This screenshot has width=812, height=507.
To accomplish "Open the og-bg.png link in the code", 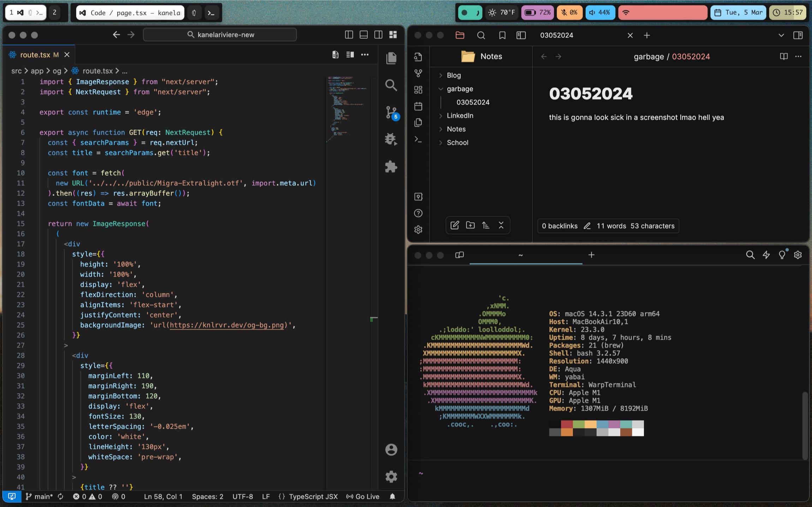I will click(227, 325).
